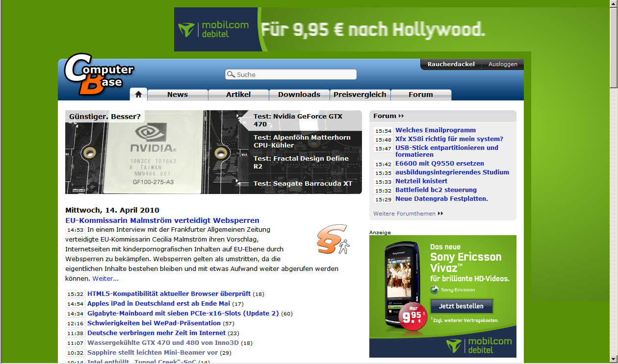This screenshot has width=618, height=364.
Task: Open Apples iPad in Deutschland erst ab Ende Mai
Action: point(158,304)
